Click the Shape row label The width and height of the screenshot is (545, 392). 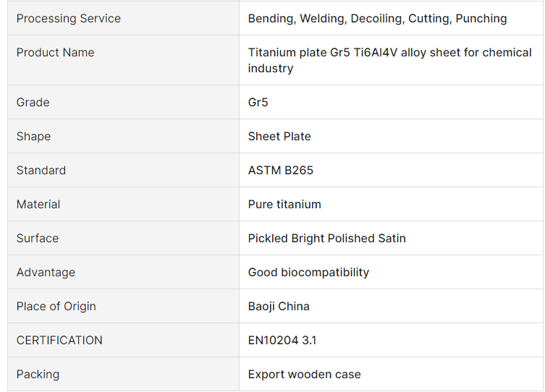(x=33, y=136)
